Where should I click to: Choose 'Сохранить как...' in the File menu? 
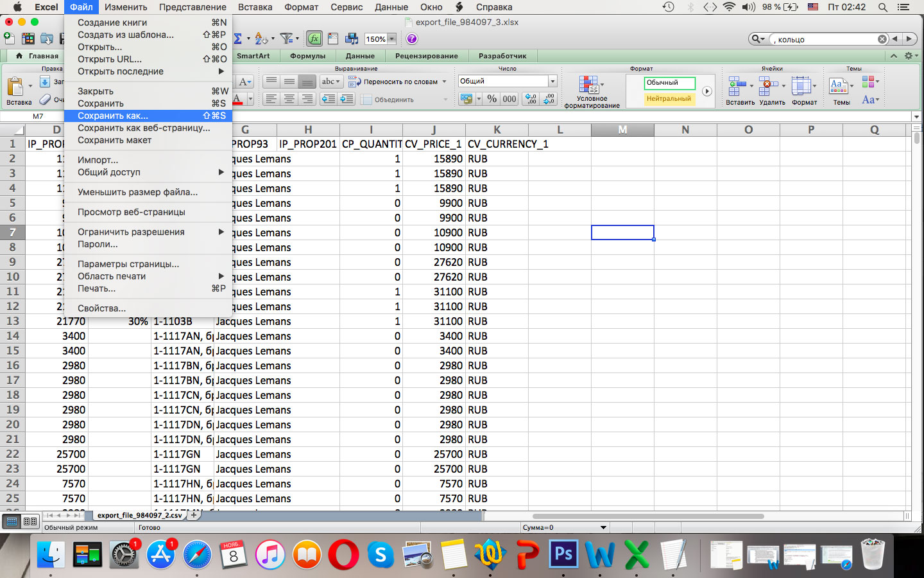click(148, 116)
